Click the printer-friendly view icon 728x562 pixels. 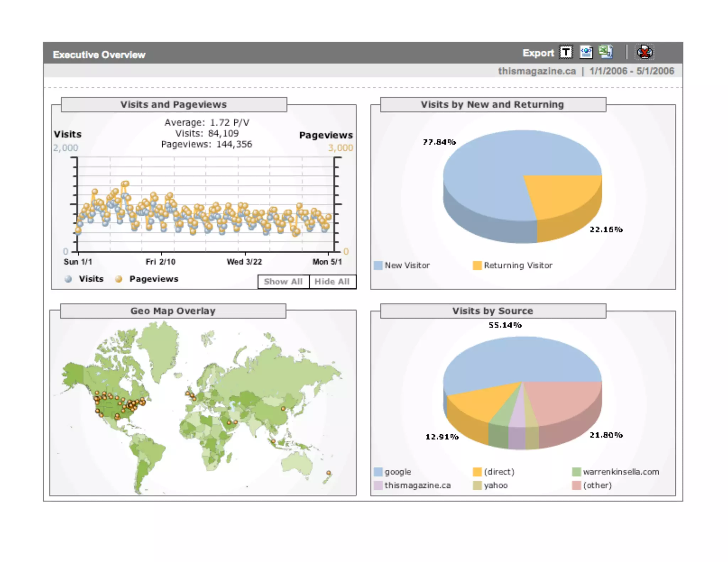click(644, 52)
